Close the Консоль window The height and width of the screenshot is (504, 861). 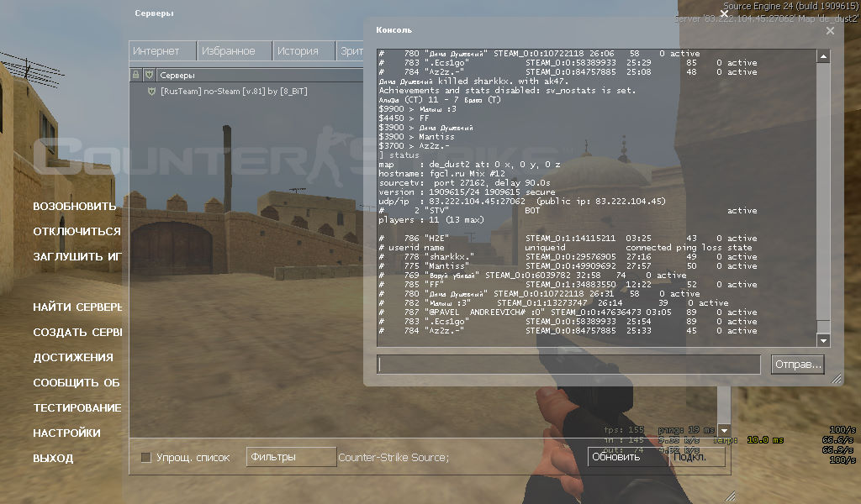[830, 31]
